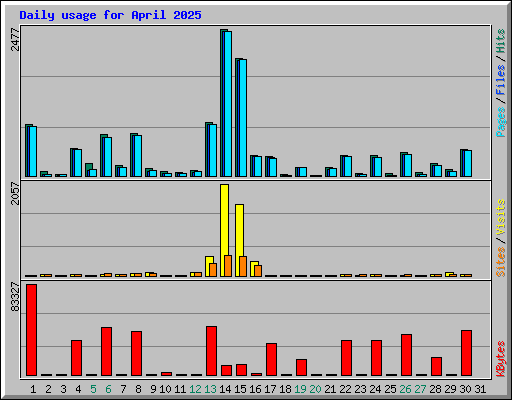Click day label 10 on x-axis
The image size is (512, 400).
point(165,389)
